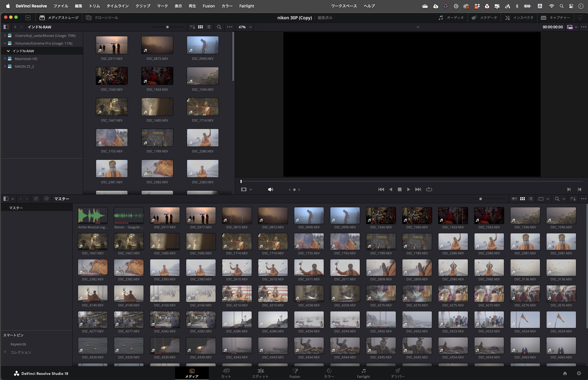Open project settings gear icon
Viewport: 588px width, 380px height.
[579, 373]
